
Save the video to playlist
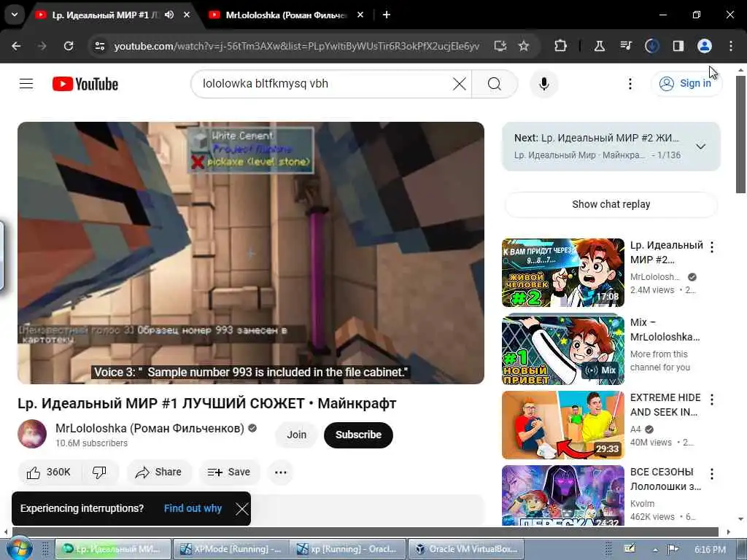pos(229,472)
